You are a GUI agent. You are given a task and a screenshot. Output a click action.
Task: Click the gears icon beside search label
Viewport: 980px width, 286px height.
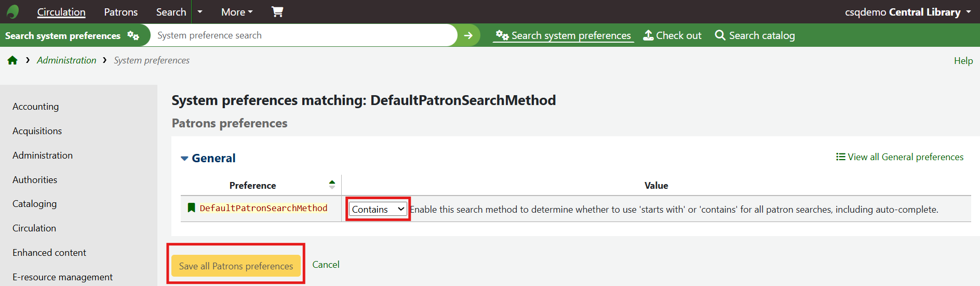[x=133, y=35]
